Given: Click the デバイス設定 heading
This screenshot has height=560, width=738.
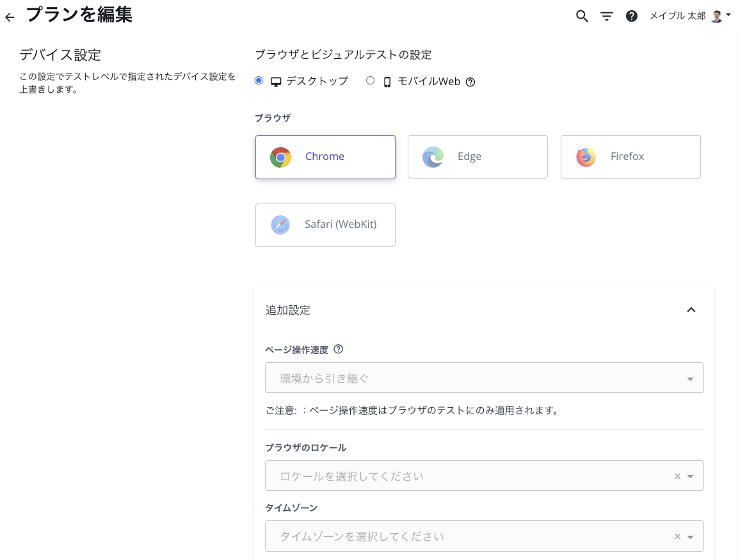Looking at the screenshot, I should click(60, 54).
